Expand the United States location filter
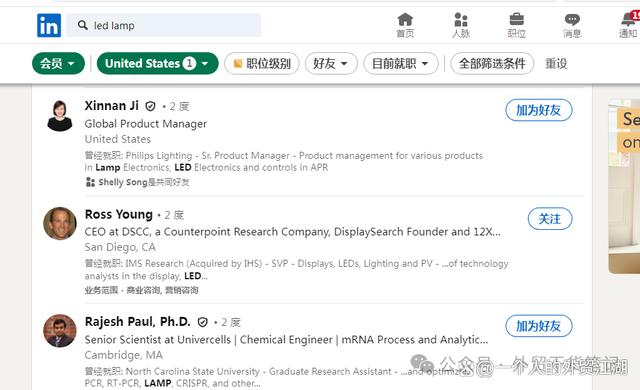The width and height of the screenshot is (640, 390). tap(158, 63)
